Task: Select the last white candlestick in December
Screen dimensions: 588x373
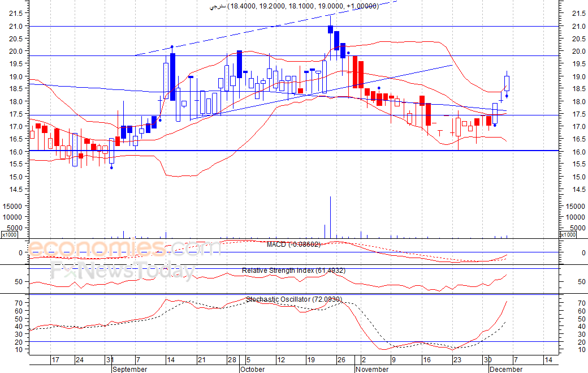Action: point(507,83)
